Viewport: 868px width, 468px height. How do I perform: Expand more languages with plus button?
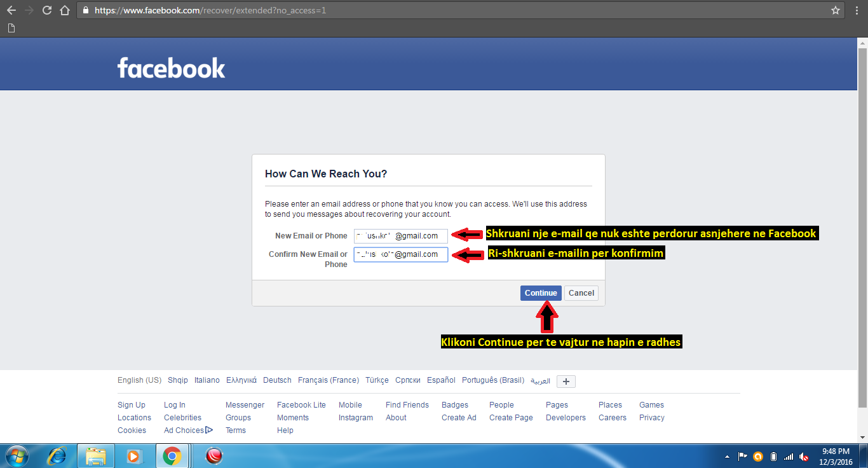pyautogui.click(x=566, y=382)
